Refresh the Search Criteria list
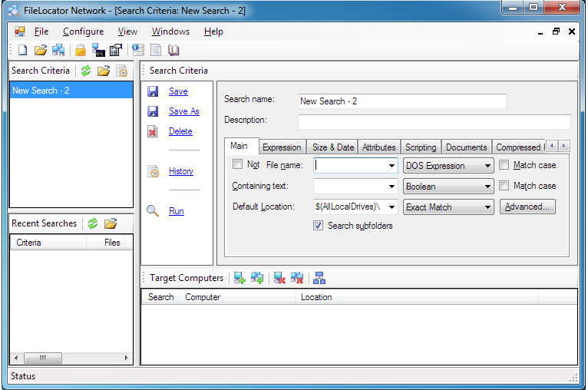 [x=86, y=71]
